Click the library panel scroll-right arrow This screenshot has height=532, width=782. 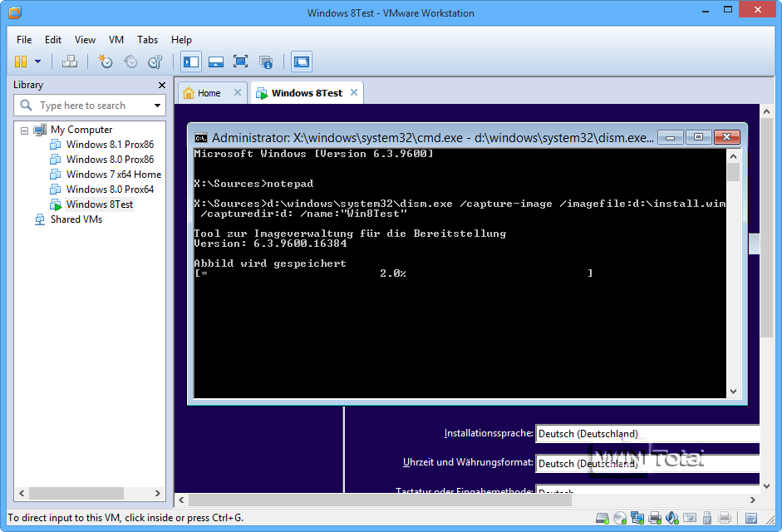pos(158,493)
